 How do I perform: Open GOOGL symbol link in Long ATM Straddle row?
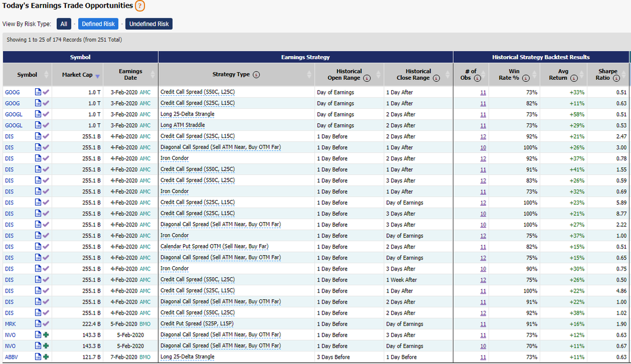tap(14, 126)
